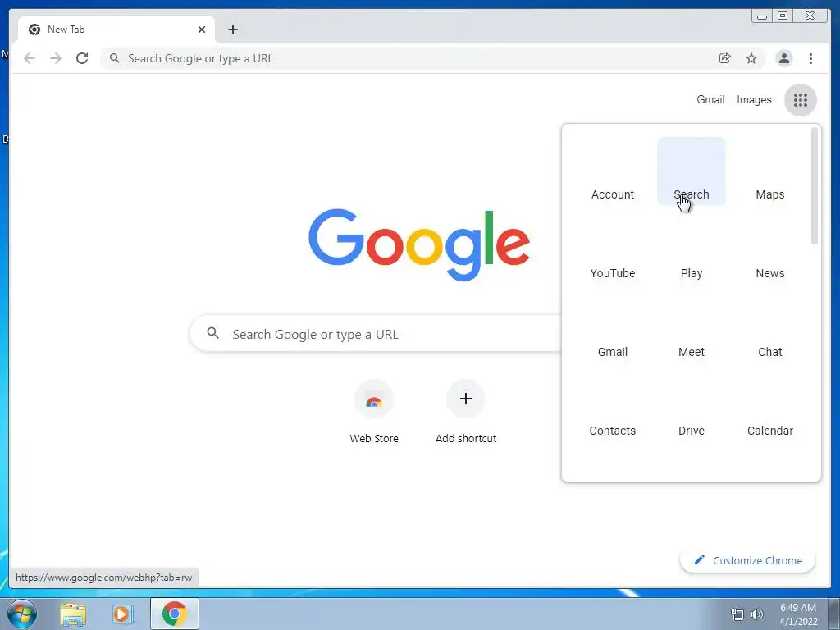Open Maps in the apps panel
The height and width of the screenshot is (630, 840).
(x=769, y=171)
